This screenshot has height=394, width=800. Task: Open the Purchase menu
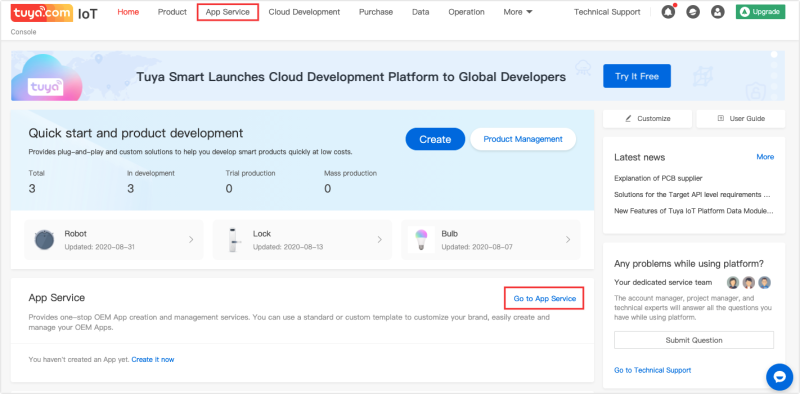coord(376,12)
